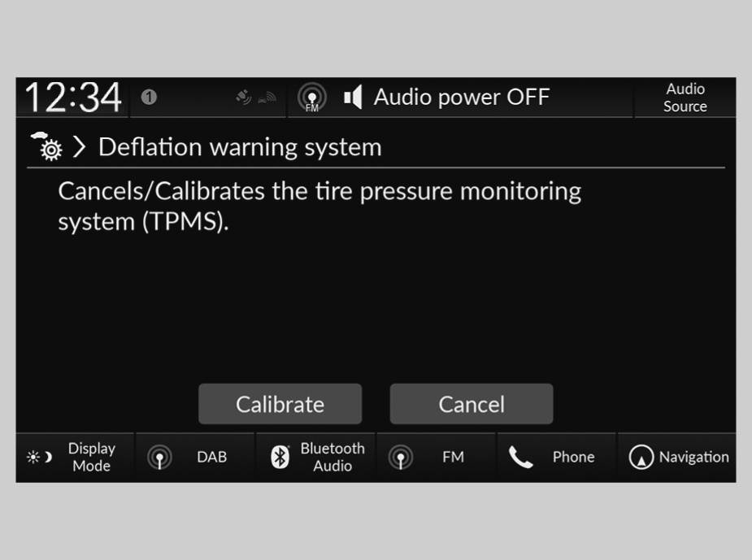The width and height of the screenshot is (752, 560).
Task: Tap the notification badge showing 1
Action: coord(149,98)
